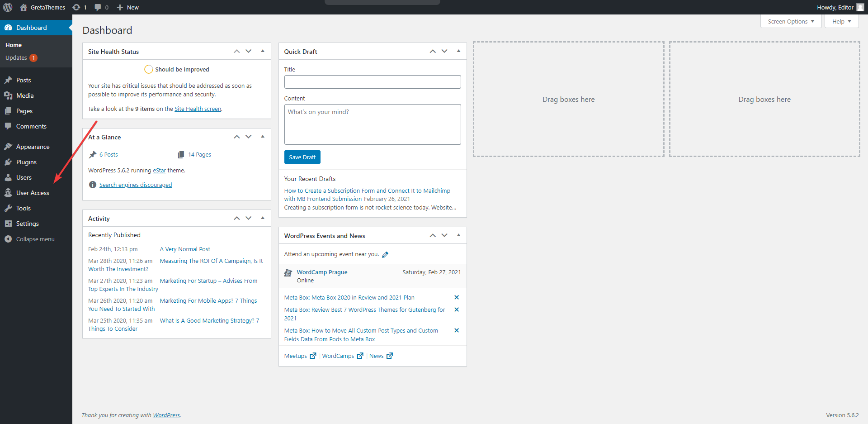This screenshot has width=868, height=424.
Task: Click the New plus icon
Action: [120, 7]
